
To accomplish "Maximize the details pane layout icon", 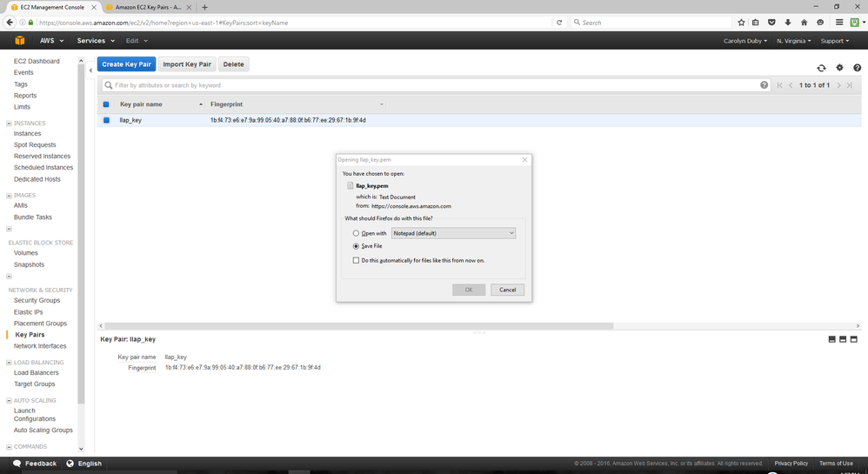I will pos(853,339).
